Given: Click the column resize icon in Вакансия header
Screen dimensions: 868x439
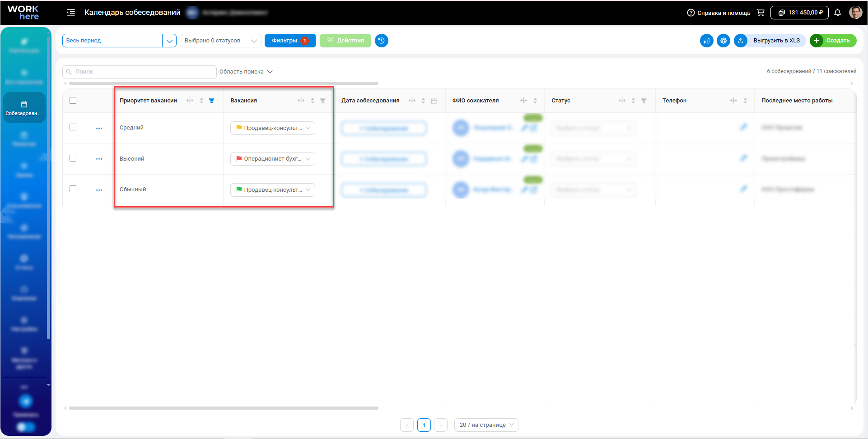Looking at the screenshot, I should [301, 101].
